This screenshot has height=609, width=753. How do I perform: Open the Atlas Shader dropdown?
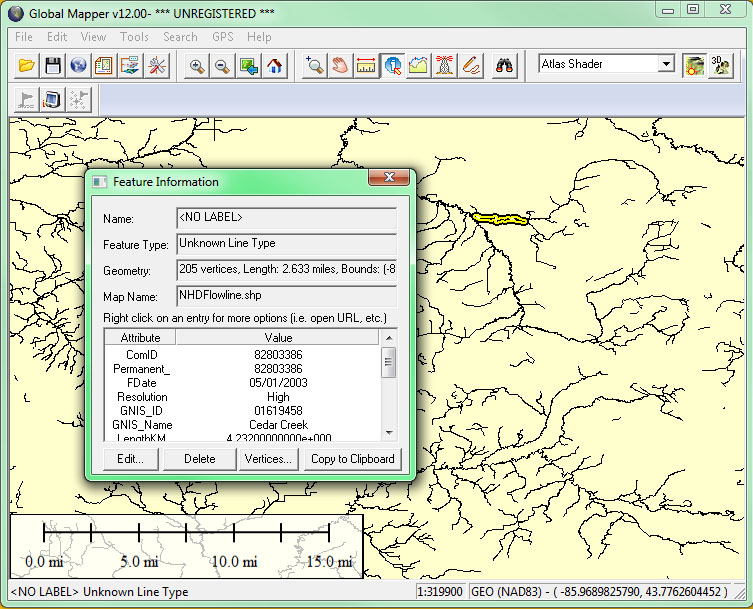click(666, 64)
